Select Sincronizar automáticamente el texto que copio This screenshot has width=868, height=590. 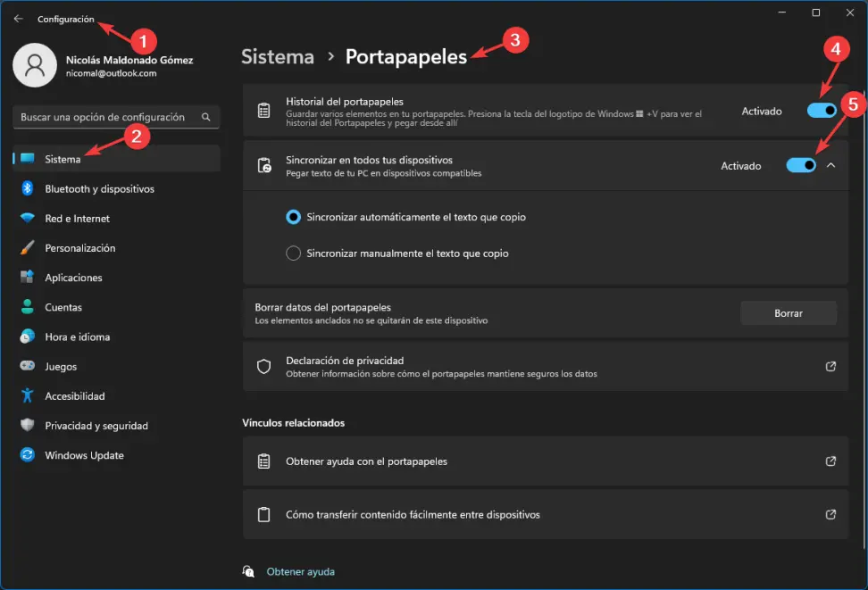tap(294, 217)
